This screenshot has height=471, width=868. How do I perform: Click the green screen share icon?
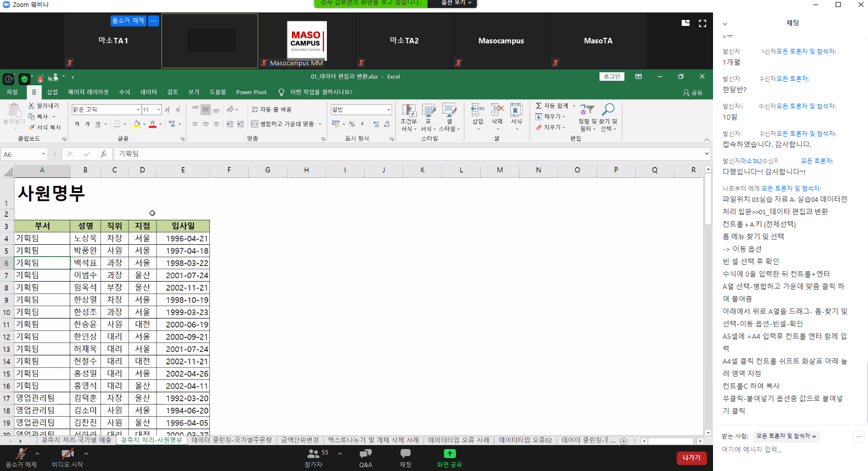click(x=449, y=454)
